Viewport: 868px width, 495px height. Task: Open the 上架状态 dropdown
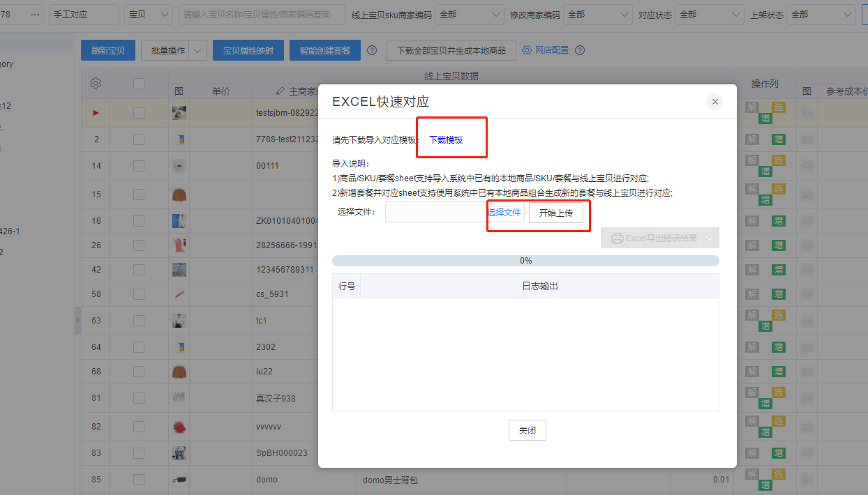(821, 14)
